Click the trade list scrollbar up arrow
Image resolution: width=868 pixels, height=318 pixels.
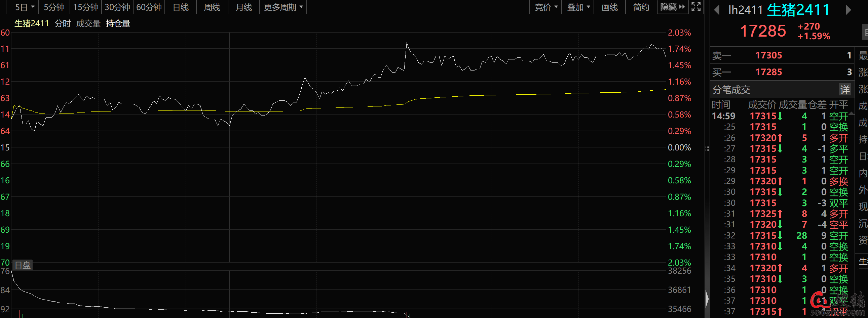[852, 114]
